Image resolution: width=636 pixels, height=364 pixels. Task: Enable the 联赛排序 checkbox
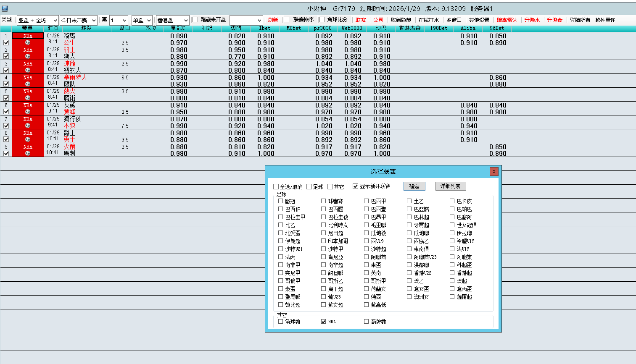[x=287, y=20]
